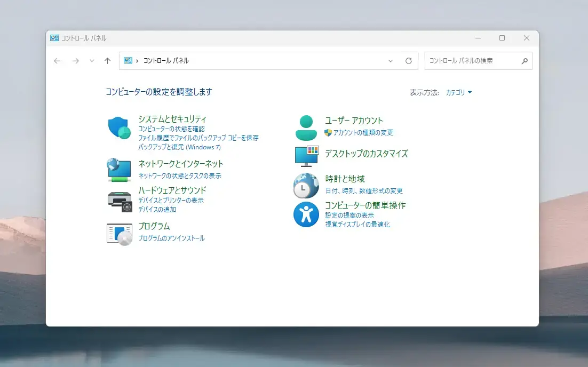Viewport: 588px width, 367px height.
Task: Expand the カテゴリ view-by dropdown
Action: click(459, 92)
